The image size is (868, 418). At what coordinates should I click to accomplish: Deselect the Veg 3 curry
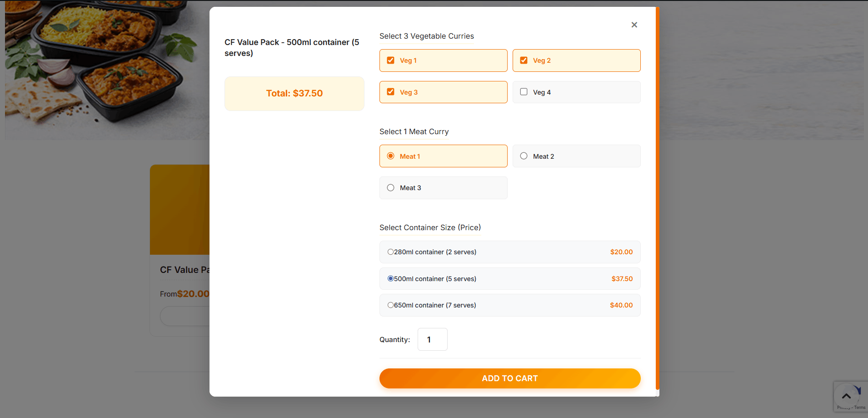390,92
